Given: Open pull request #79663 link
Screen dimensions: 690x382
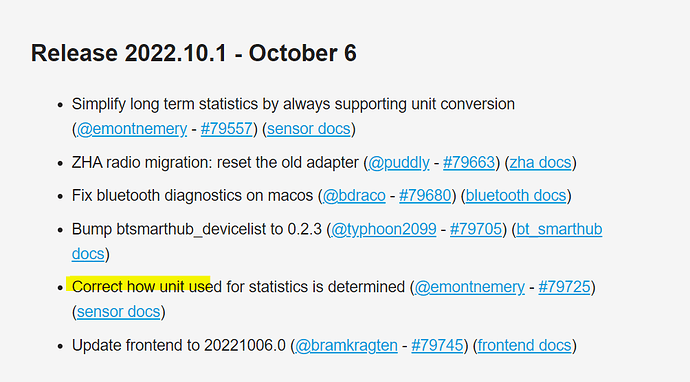Looking at the screenshot, I should [469, 163].
